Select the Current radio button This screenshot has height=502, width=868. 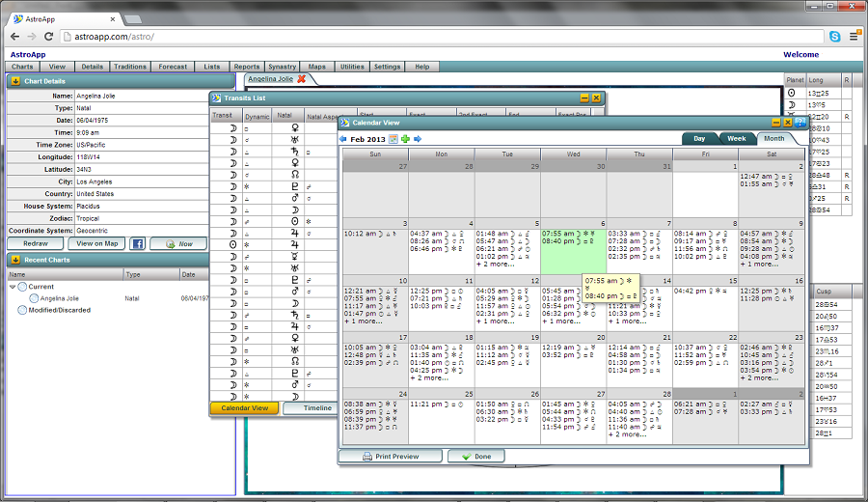click(x=22, y=287)
